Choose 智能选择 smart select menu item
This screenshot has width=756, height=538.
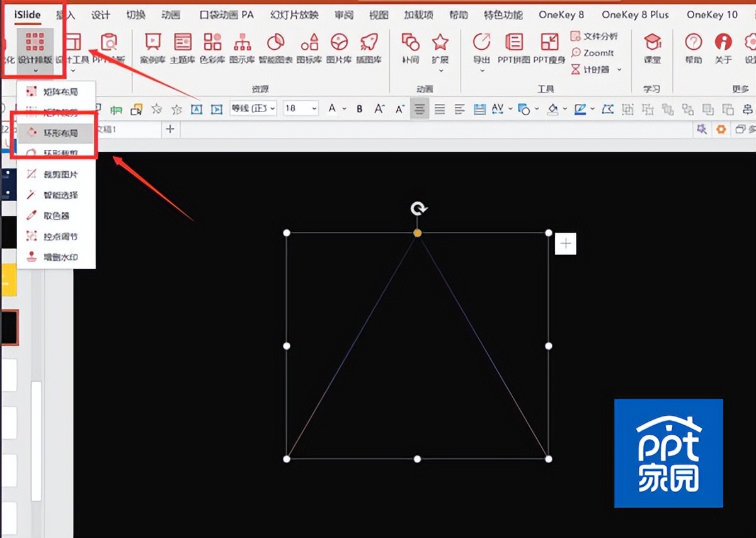pos(56,195)
